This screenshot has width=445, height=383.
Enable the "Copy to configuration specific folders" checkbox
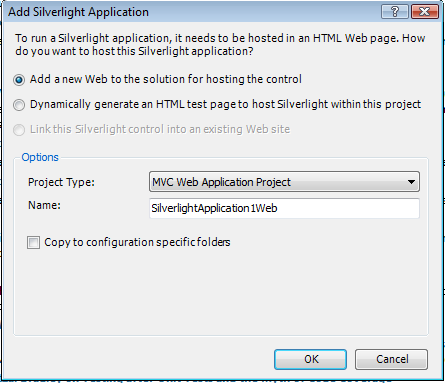point(33,242)
